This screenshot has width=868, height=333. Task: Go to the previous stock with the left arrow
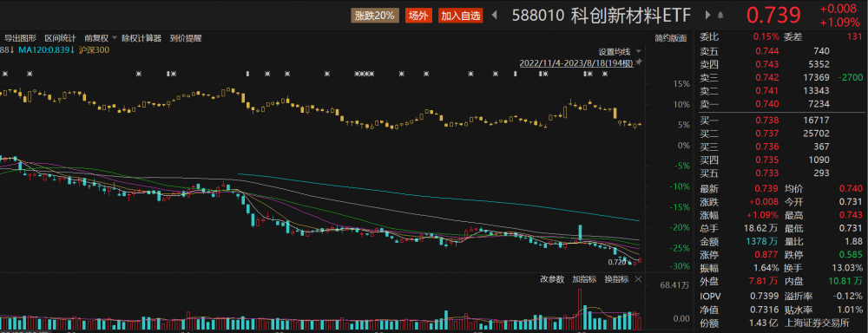[495, 16]
